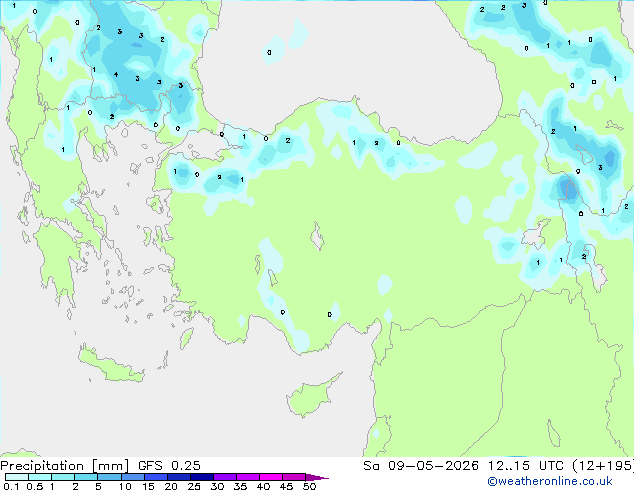The height and width of the screenshot is (490, 634).
Task: Pick the legend swatch between 35 and 40
Action: tap(248, 477)
